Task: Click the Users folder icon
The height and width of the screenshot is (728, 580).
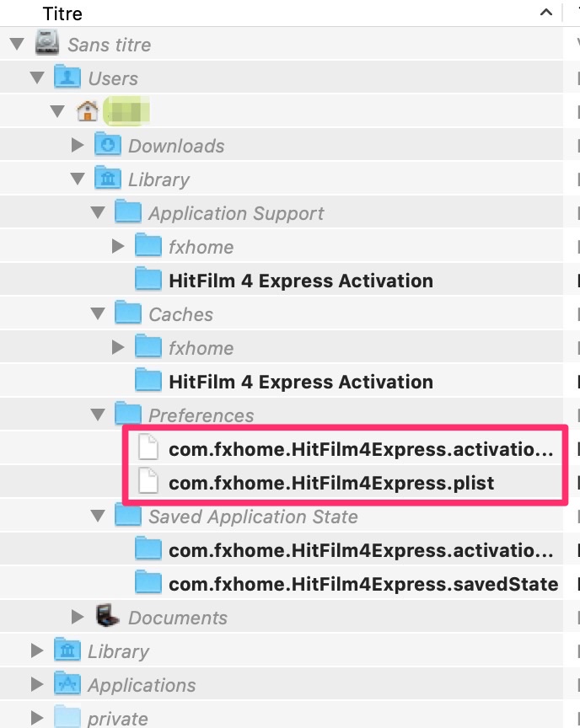Action: tap(67, 77)
